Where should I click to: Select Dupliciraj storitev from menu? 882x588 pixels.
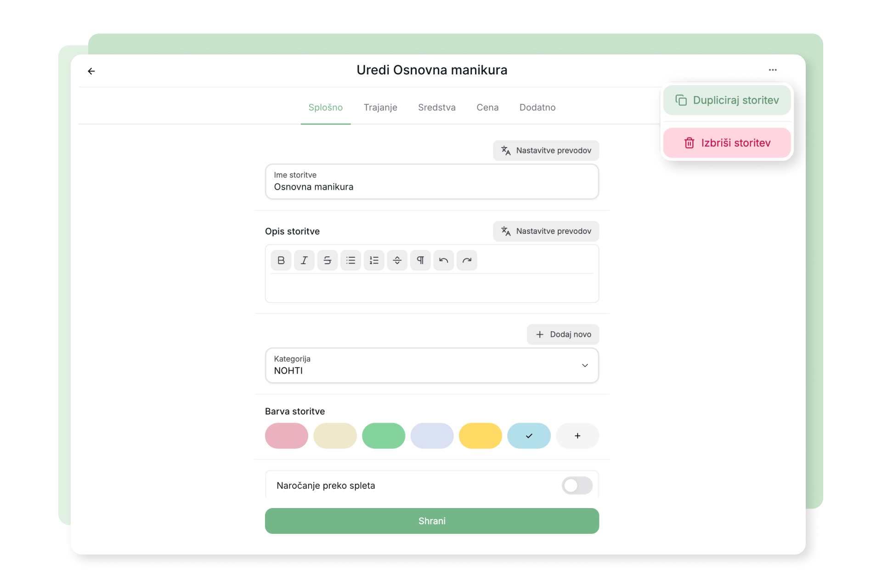[x=726, y=100]
